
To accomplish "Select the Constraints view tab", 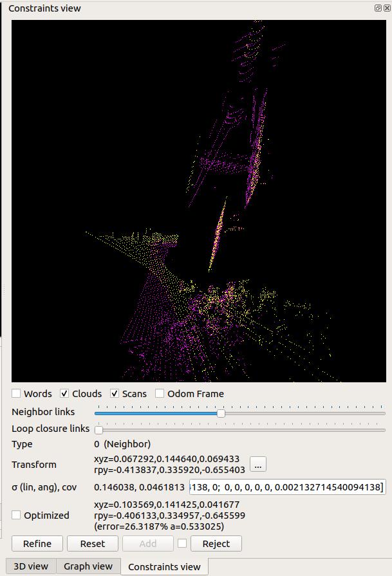I will point(164,566).
